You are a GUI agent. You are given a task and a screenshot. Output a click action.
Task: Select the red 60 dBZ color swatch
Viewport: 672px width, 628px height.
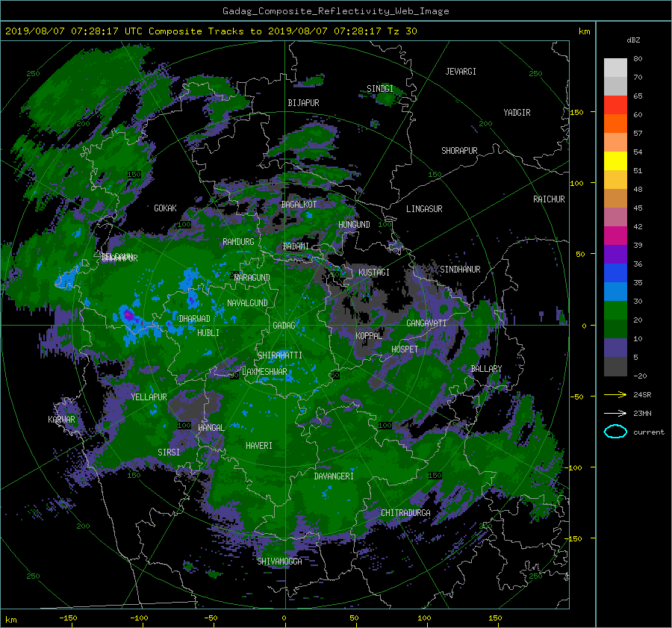[x=615, y=105]
